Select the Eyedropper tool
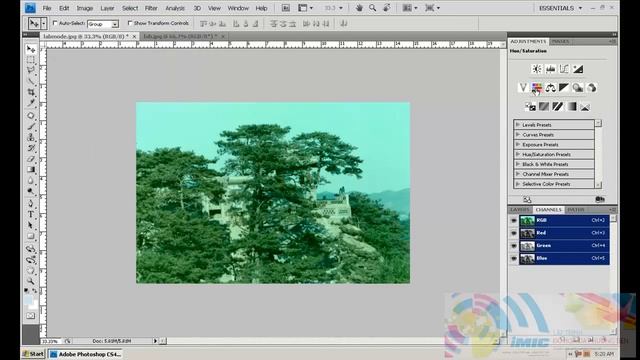The width and height of the screenshot is (640, 360). [31, 103]
